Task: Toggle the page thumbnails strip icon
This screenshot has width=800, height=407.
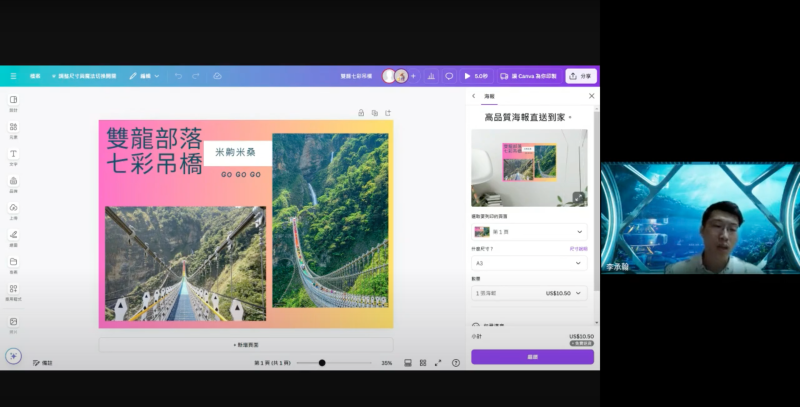Action: click(408, 363)
